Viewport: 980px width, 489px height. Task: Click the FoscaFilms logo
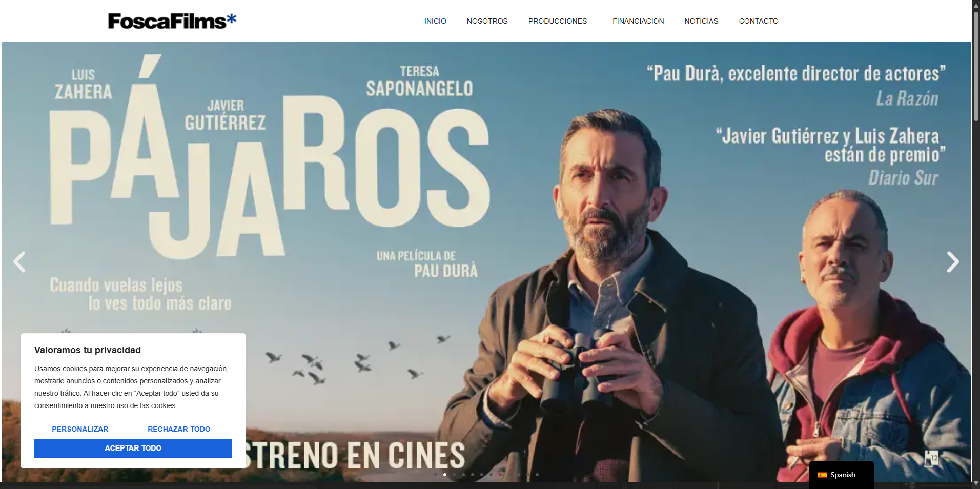[x=172, y=21]
